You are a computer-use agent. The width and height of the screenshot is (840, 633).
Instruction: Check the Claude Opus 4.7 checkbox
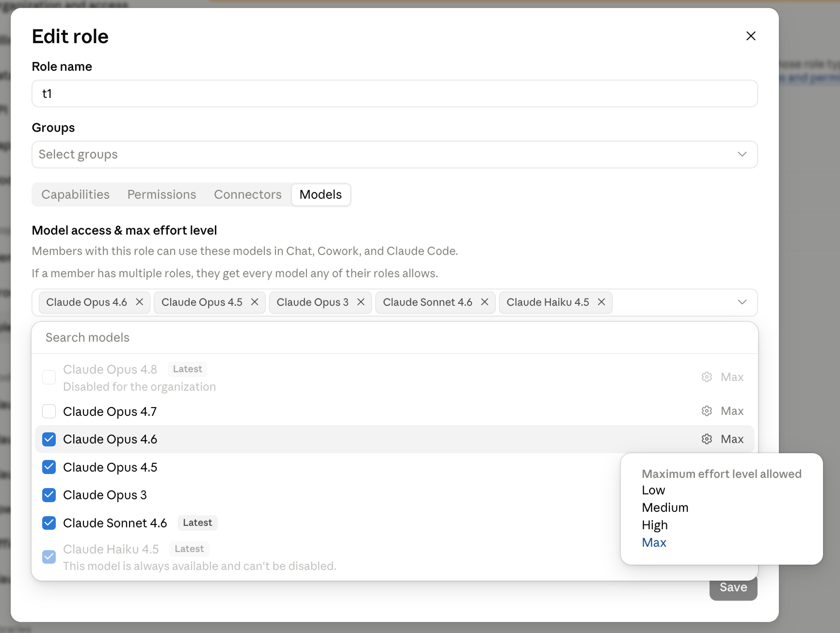coord(49,411)
